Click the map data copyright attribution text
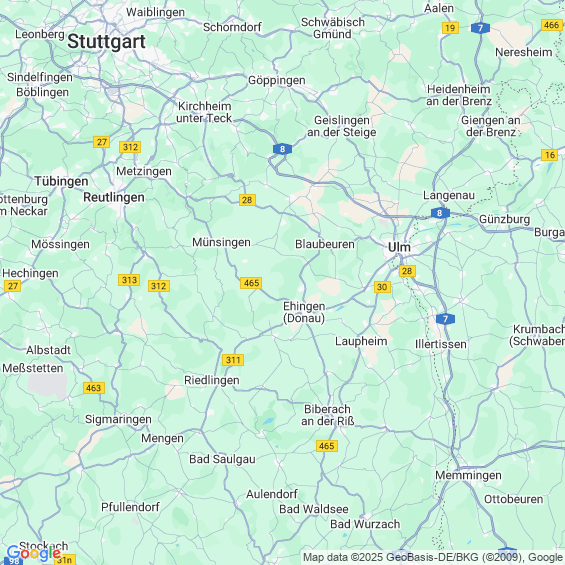The image size is (565, 565). pyautogui.click(x=433, y=557)
